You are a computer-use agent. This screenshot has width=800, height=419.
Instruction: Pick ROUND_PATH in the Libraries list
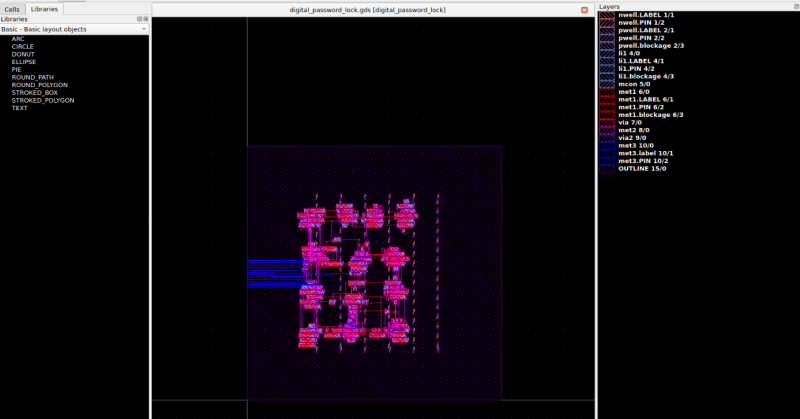point(33,77)
